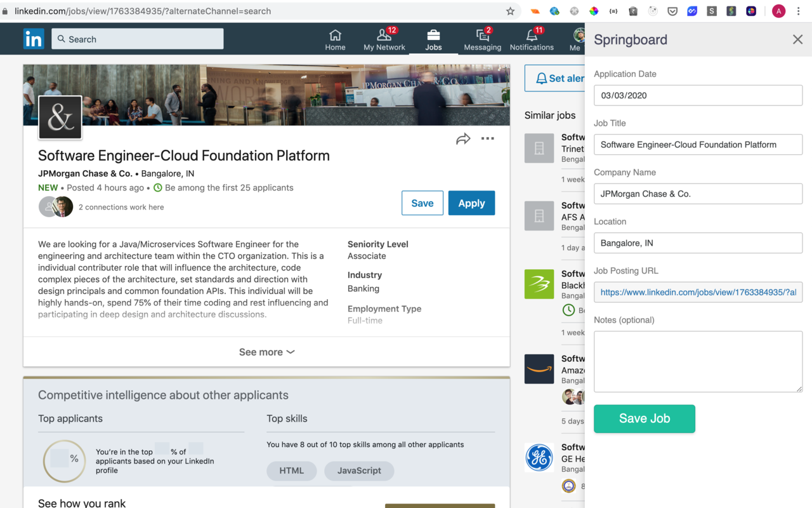
Task: Click the job title heading text
Action: click(184, 156)
